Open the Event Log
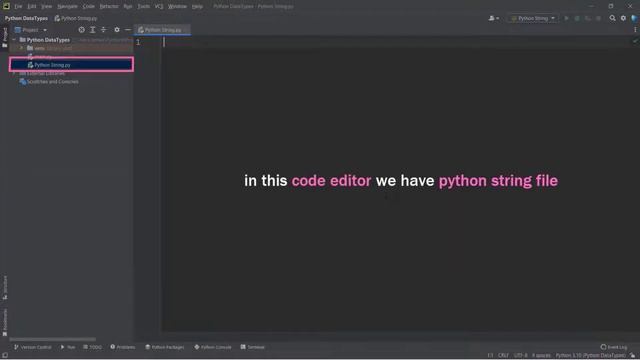Viewport: 640px width, 360px height. tap(614, 347)
